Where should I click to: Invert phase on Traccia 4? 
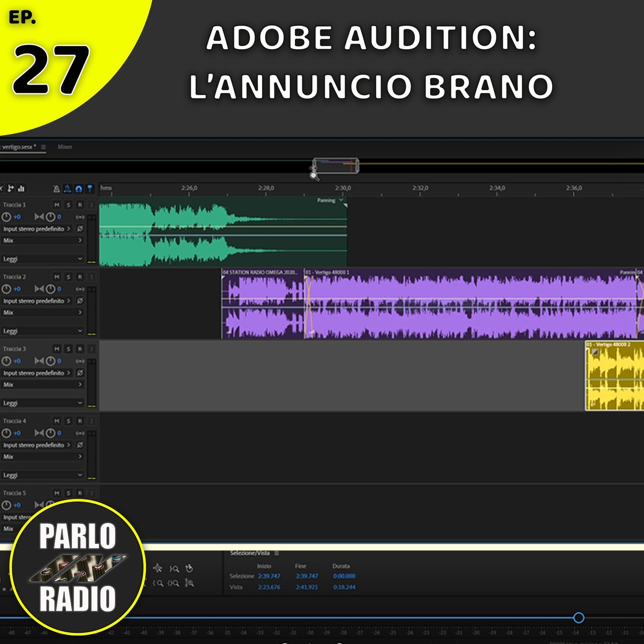(x=80, y=445)
